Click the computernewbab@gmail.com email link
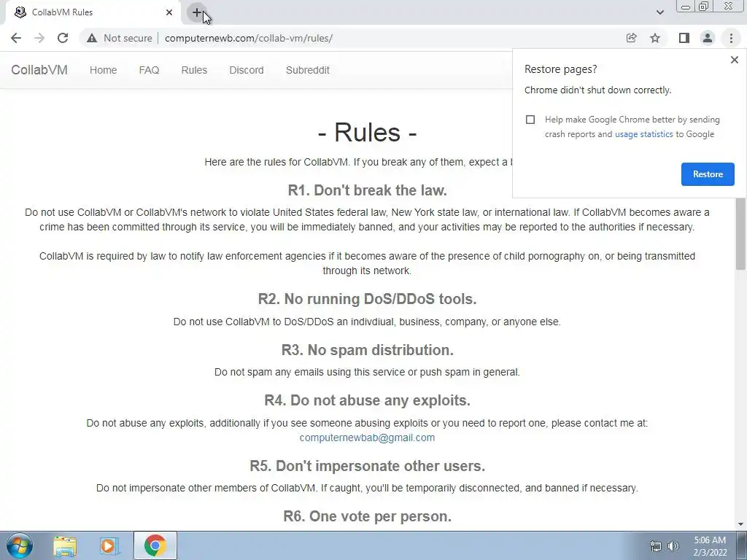This screenshot has height=560, width=747. [367, 437]
